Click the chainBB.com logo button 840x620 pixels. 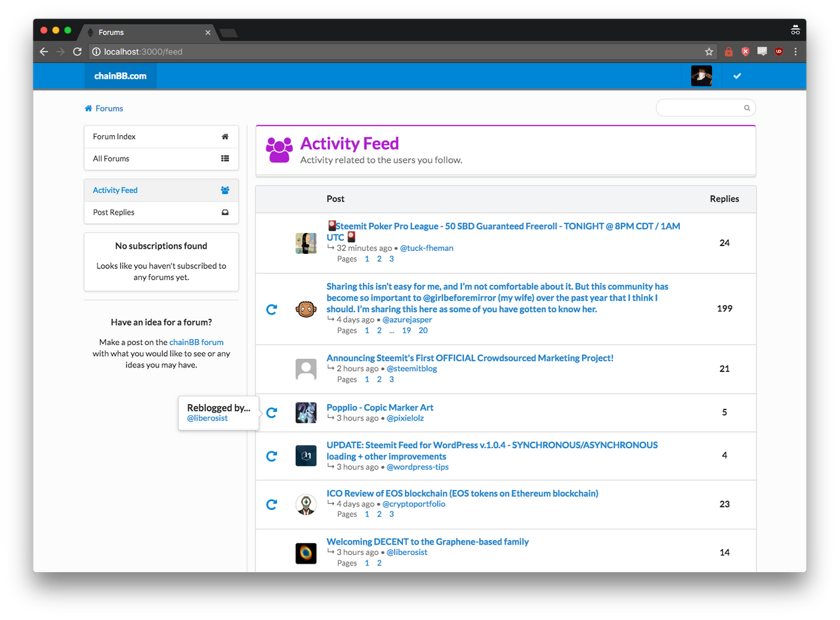[x=120, y=76]
